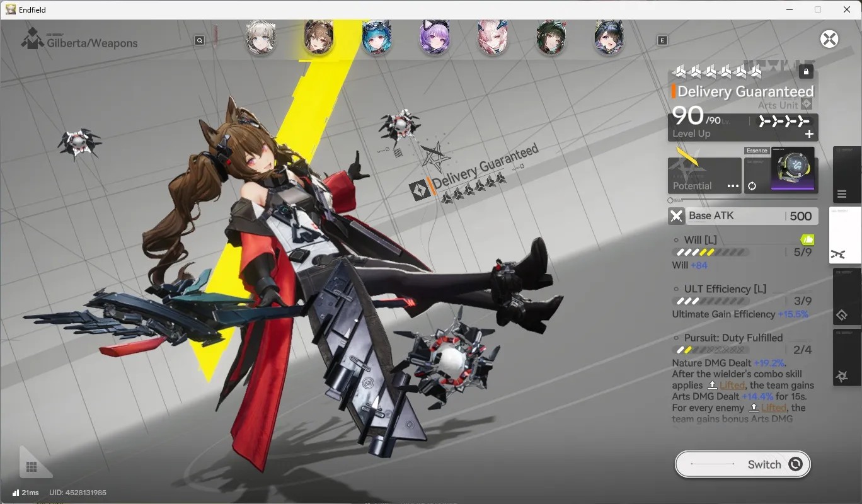Select the purple-haired cat-ear operator portrait
The height and width of the screenshot is (504, 862).
[x=435, y=38]
